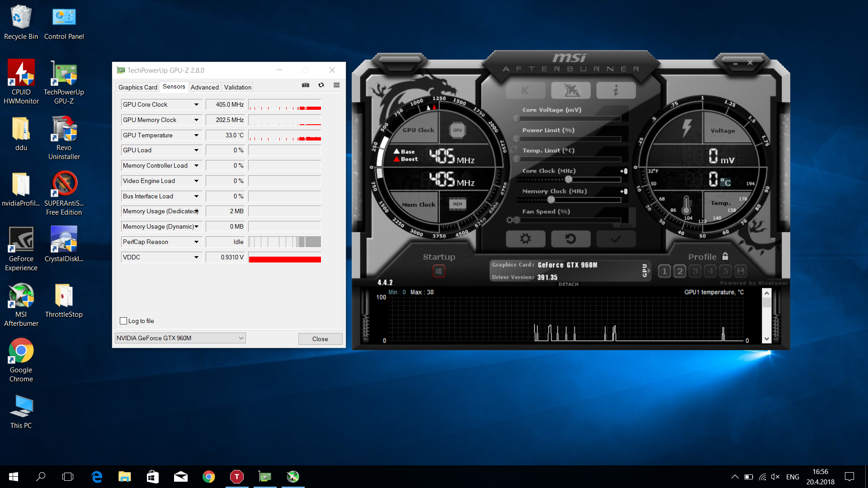Open the PerfCap Reason dropdown

(196, 242)
